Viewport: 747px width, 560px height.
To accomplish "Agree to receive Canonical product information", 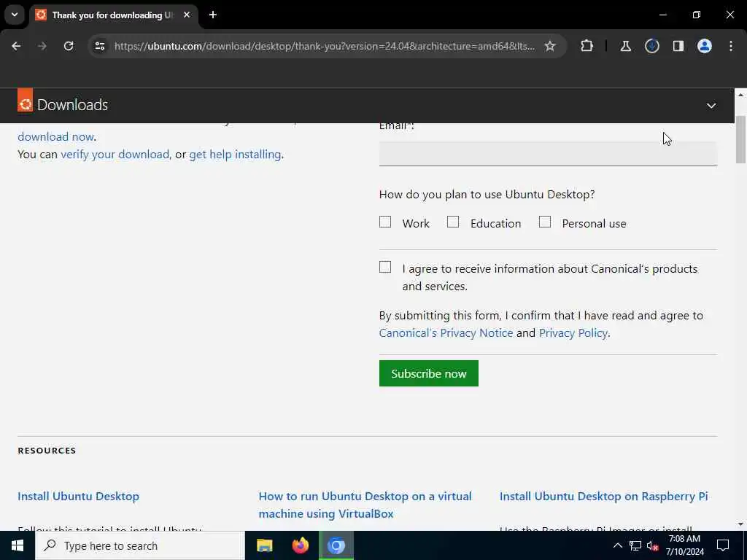I will [x=385, y=267].
